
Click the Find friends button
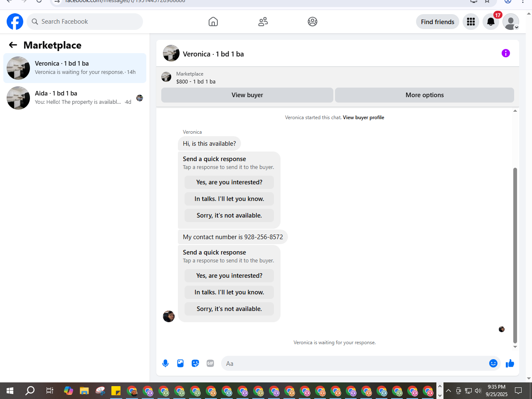(x=438, y=22)
